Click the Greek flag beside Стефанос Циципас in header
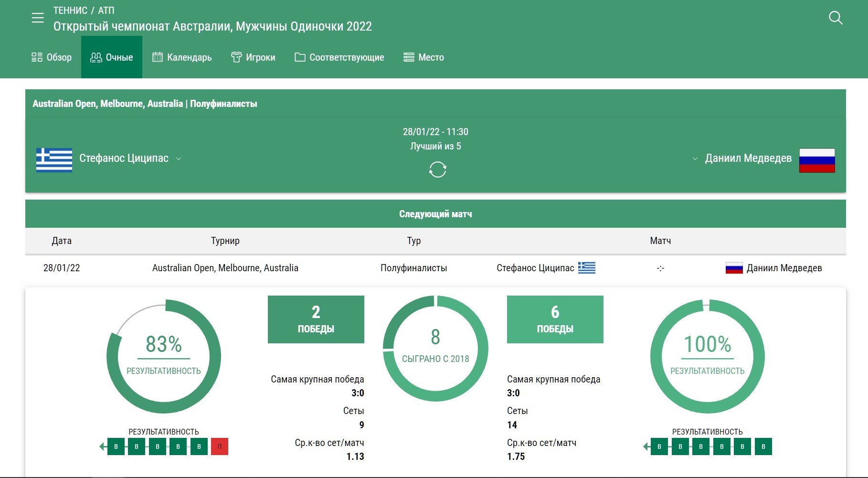Viewport: 868px width, 478px height. click(54, 159)
